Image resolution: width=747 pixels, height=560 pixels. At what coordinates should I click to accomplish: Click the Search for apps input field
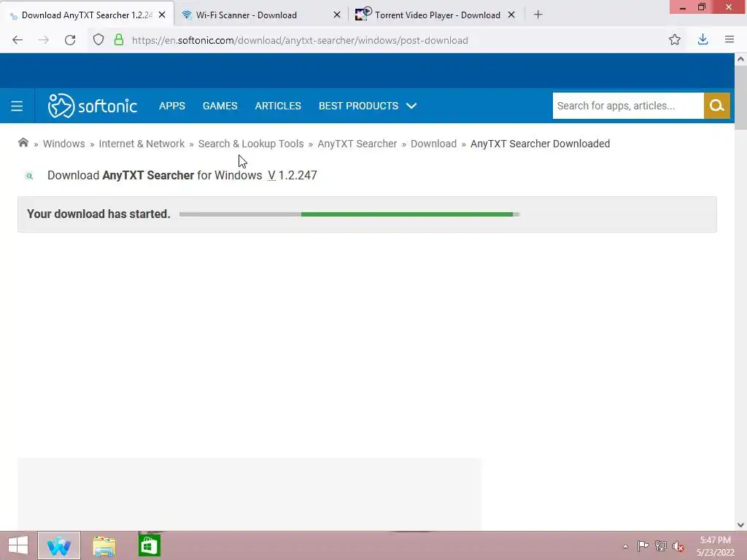pyautogui.click(x=628, y=106)
